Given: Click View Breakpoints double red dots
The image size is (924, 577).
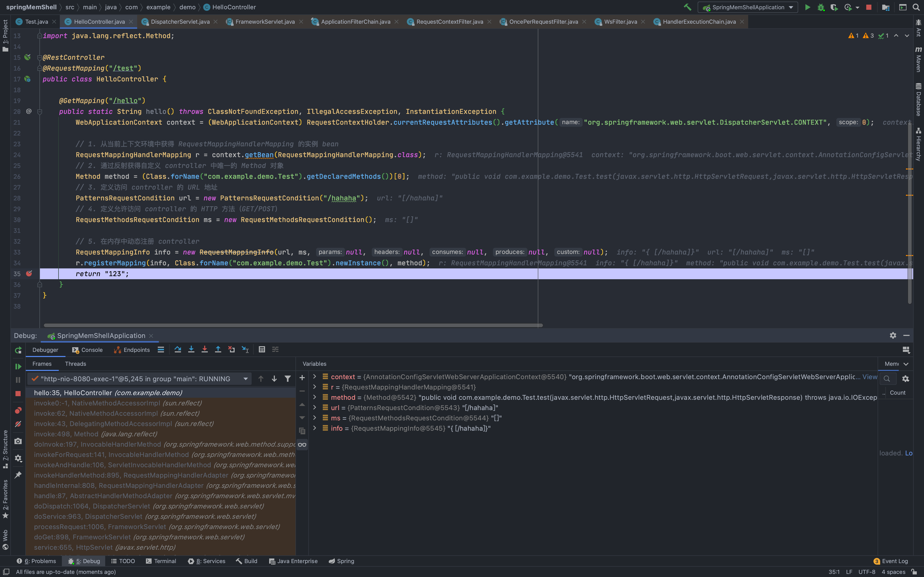Looking at the screenshot, I should coord(18,411).
